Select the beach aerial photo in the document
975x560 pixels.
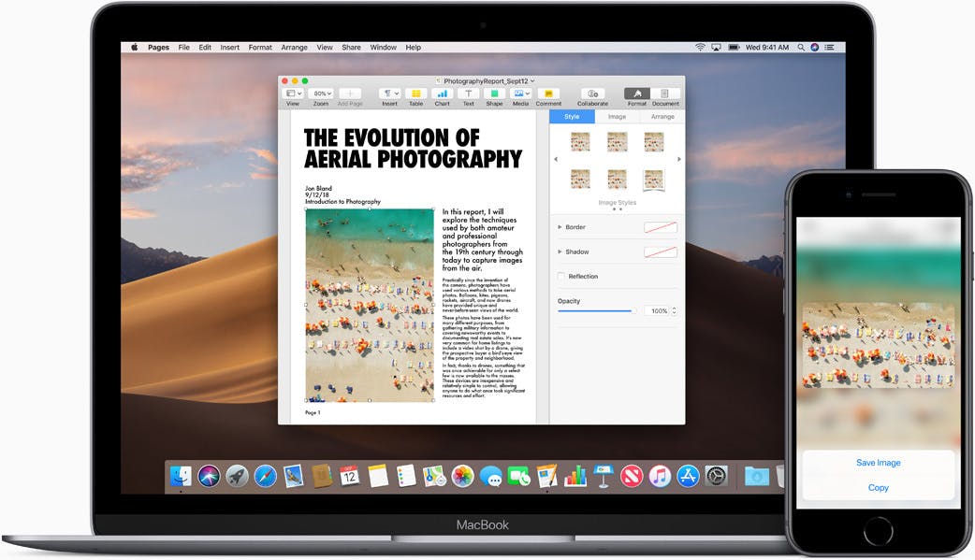370,305
